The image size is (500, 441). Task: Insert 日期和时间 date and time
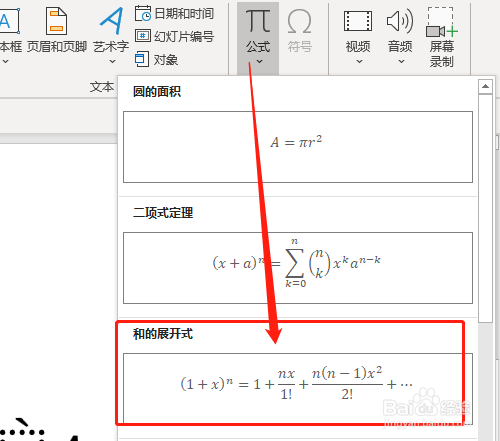pyautogui.click(x=174, y=14)
